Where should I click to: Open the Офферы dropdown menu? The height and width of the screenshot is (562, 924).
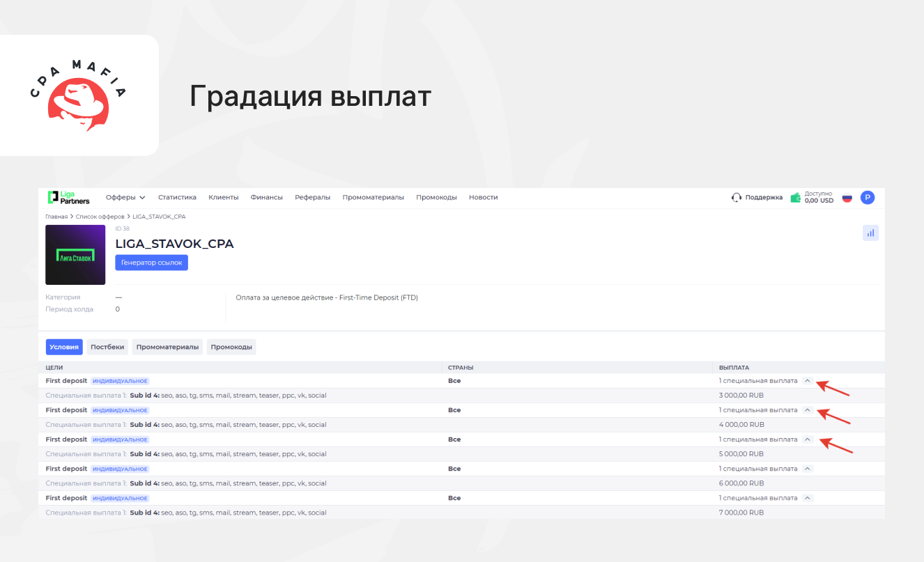[125, 197]
